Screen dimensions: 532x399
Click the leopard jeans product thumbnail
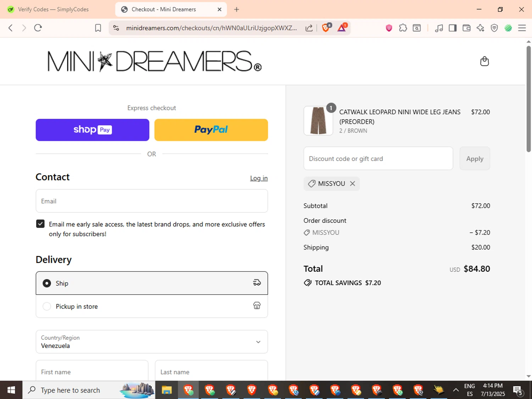click(x=318, y=121)
